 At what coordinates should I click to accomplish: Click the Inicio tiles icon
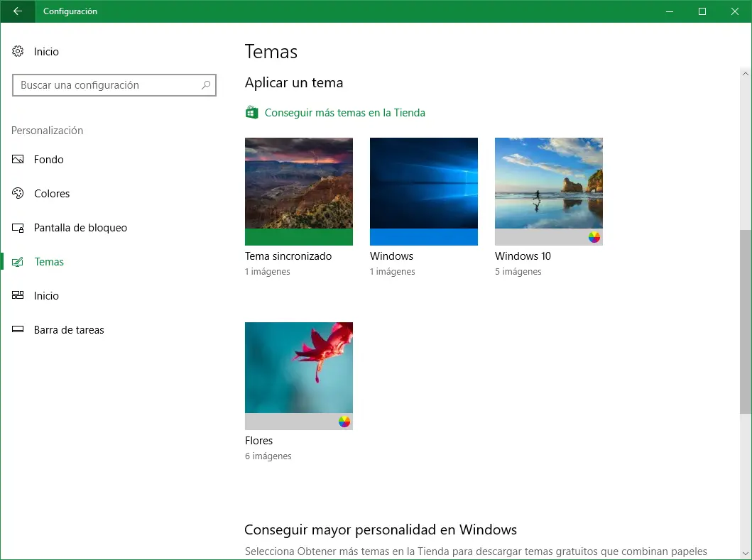point(18,295)
